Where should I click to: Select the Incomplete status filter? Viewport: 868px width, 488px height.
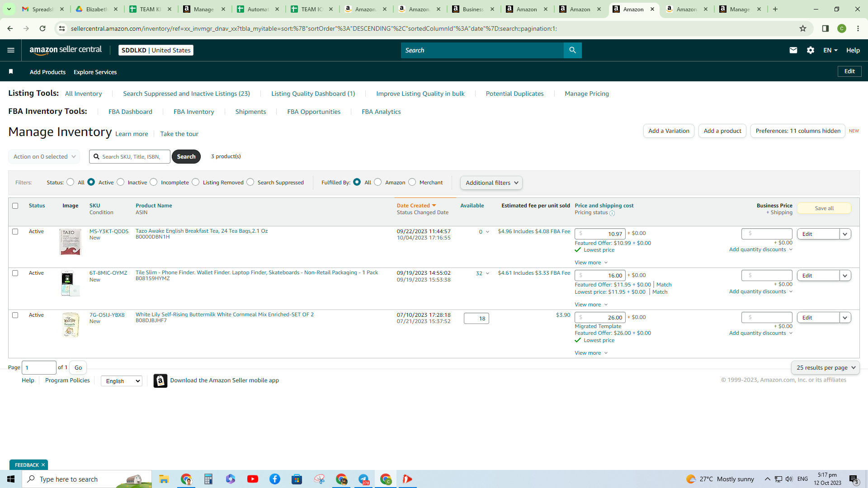(x=154, y=182)
